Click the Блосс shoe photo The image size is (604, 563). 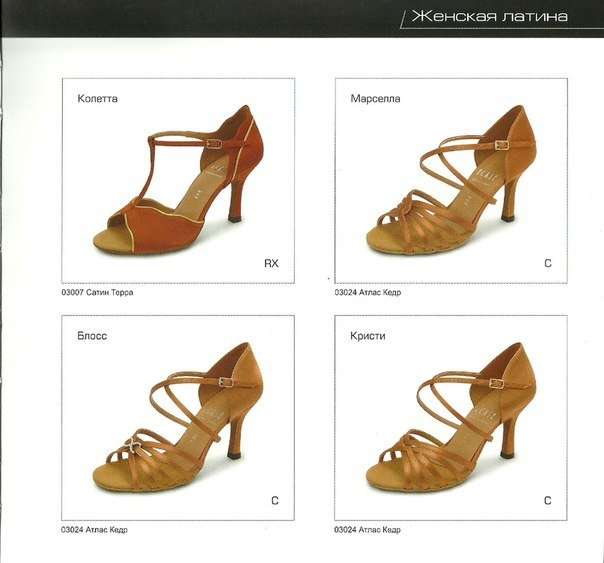point(177,418)
